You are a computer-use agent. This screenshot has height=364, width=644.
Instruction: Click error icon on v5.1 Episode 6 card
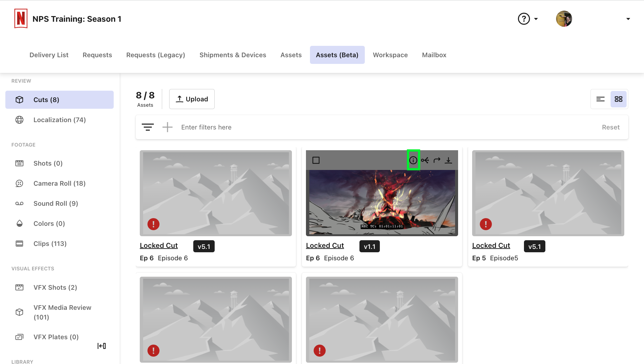pyautogui.click(x=153, y=224)
